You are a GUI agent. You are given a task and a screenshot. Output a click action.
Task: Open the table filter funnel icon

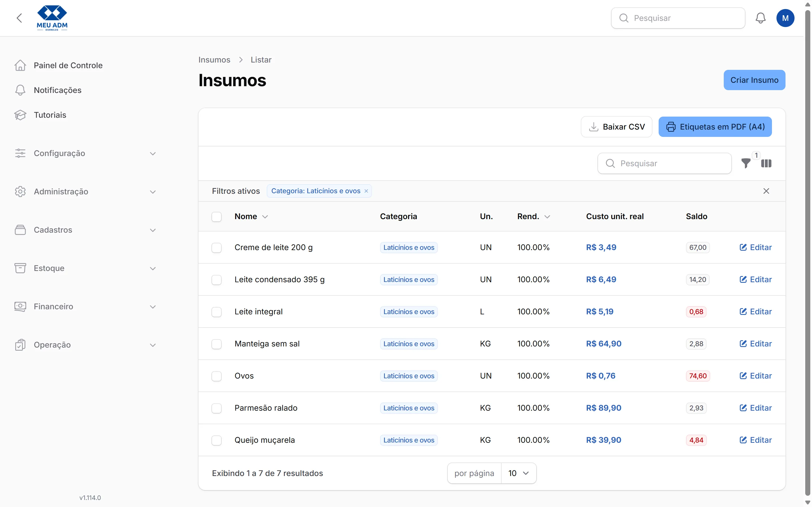(745, 163)
